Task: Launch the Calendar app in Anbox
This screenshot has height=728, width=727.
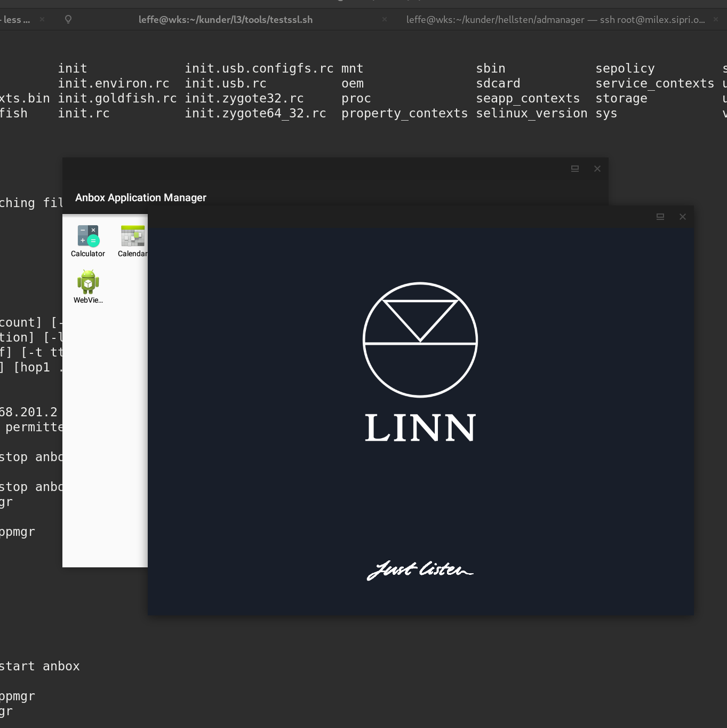Action: point(133,241)
